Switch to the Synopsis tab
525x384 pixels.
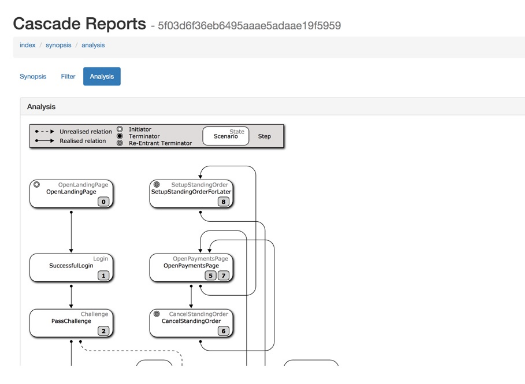click(x=33, y=76)
